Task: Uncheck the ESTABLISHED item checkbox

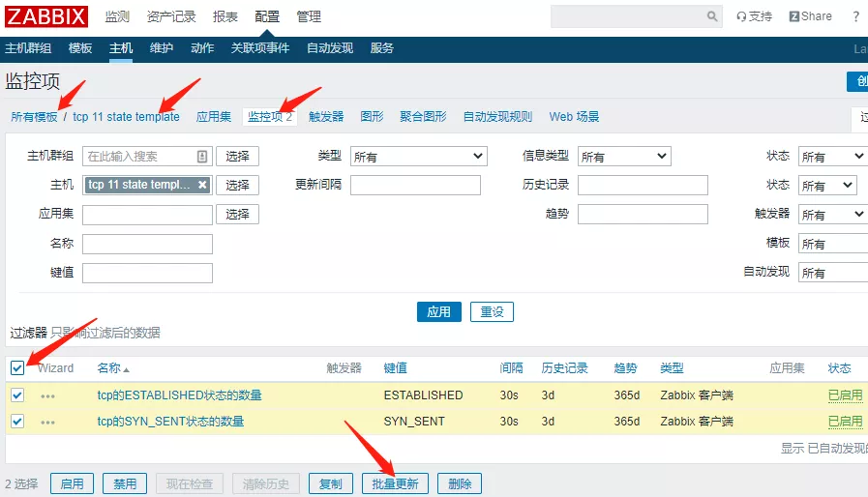Action: (17, 395)
